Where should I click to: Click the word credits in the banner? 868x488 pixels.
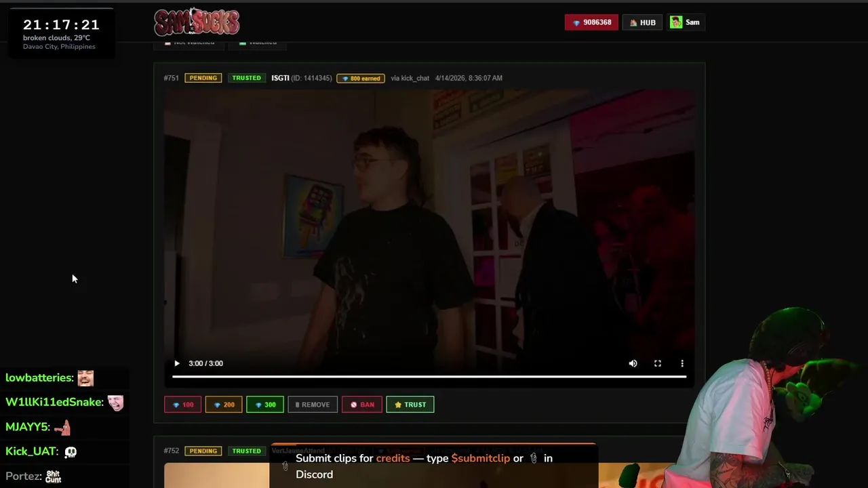pos(393,458)
